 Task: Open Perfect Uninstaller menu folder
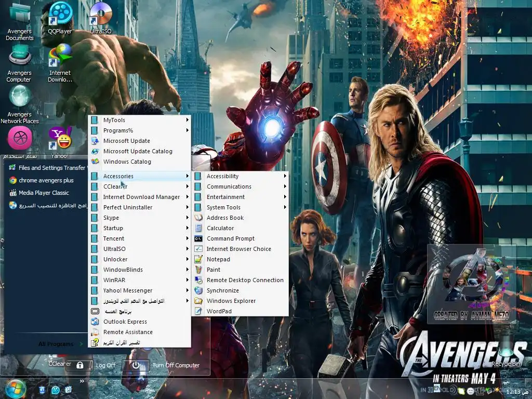[140, 207]
